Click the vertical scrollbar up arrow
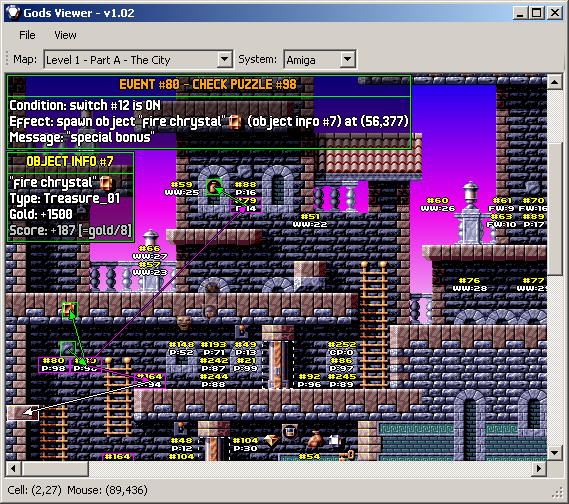 click(554, 82)
